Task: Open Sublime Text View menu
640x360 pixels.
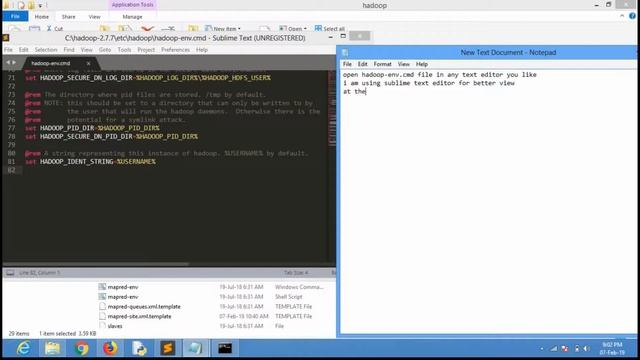Action: 87,50
